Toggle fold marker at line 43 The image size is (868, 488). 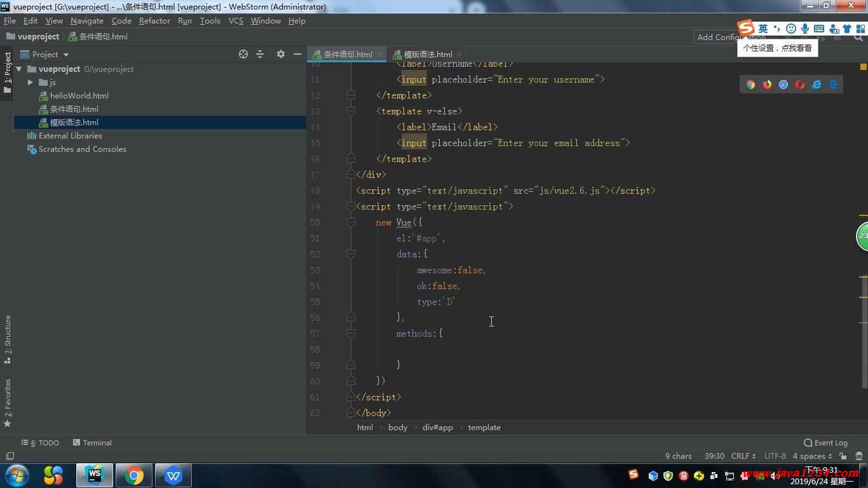(351, 111)
